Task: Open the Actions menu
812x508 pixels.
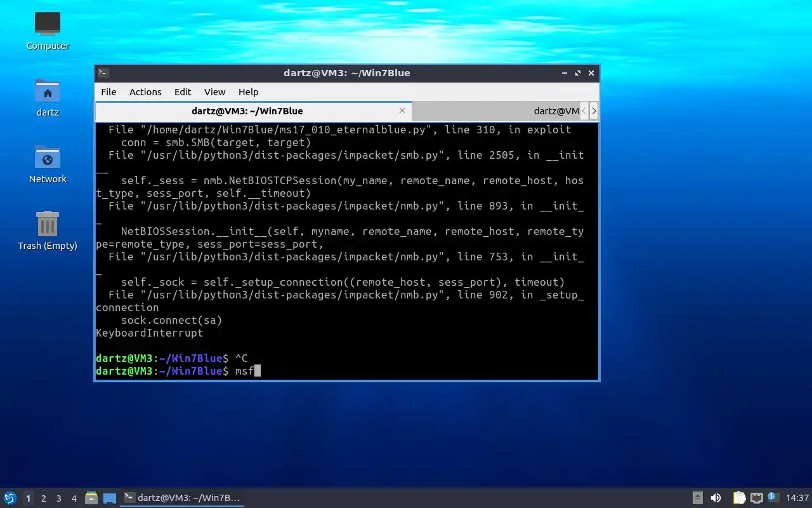Action: [x=145, y=92]
